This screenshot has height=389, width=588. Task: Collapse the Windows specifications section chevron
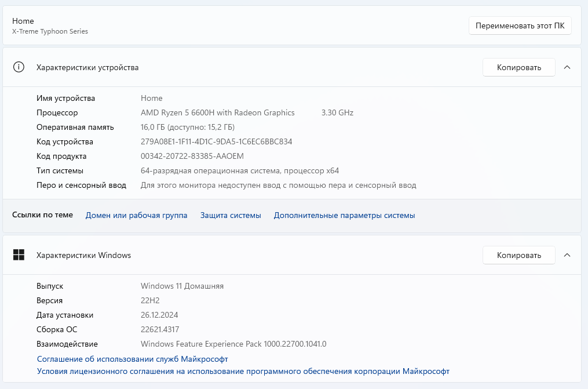coord(567,255)
